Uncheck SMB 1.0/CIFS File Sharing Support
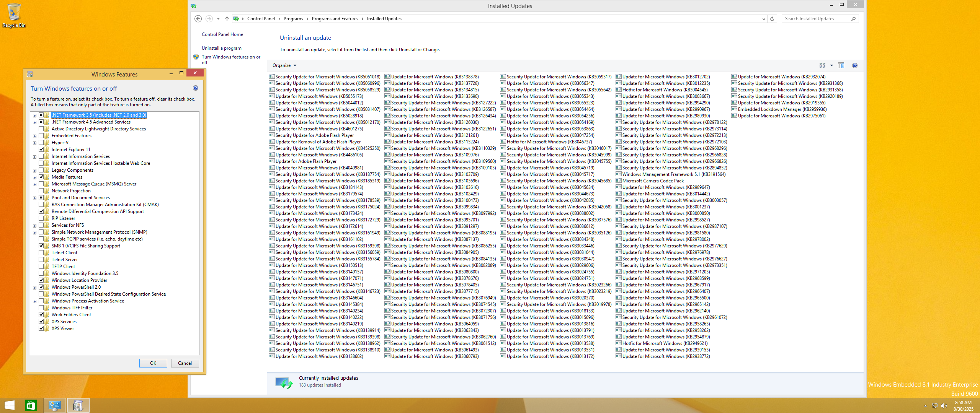Screen dimensions: 980x413 coord(41,246)
